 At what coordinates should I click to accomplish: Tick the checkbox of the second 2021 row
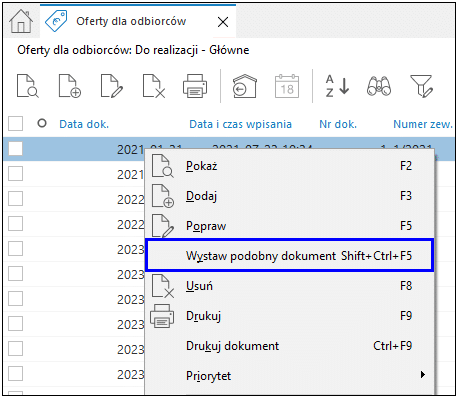tap(15, 174)
